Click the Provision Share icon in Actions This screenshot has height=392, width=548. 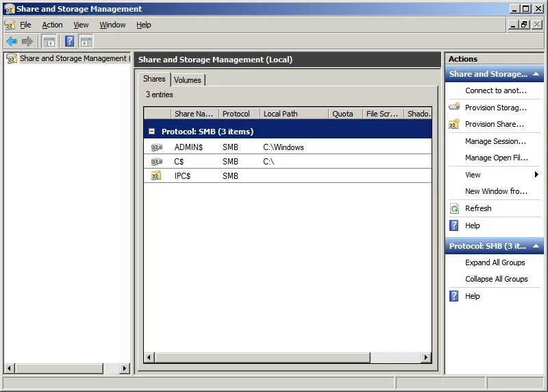tap(454, 124)
